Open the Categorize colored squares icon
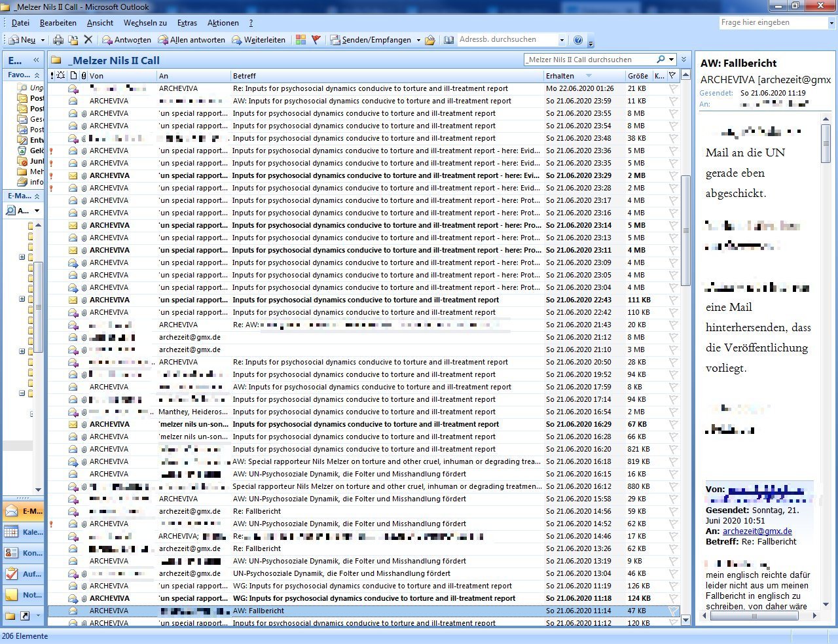 coord(301,40)
